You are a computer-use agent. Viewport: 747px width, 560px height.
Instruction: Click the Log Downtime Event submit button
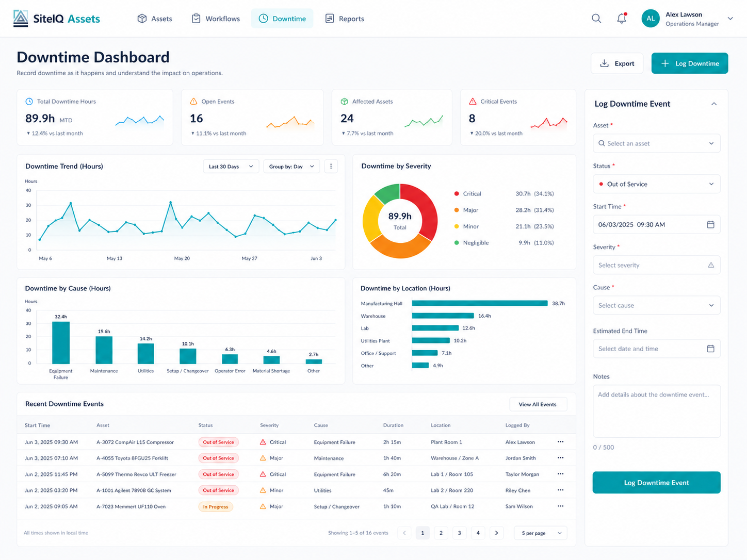point(656,483)
